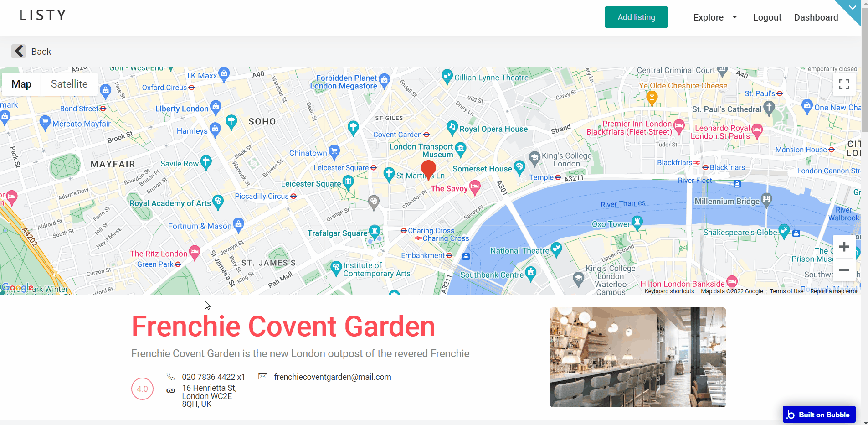Open the Dashboard page

point(816,17)
